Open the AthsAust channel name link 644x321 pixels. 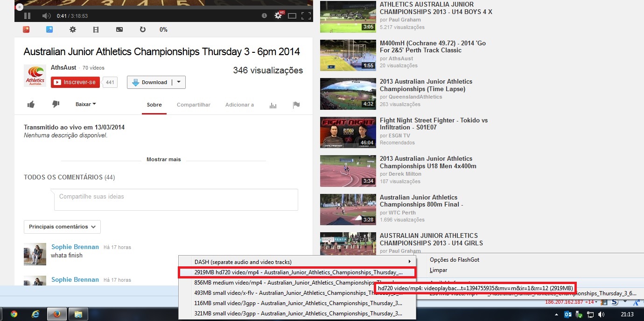coord(64,68)
